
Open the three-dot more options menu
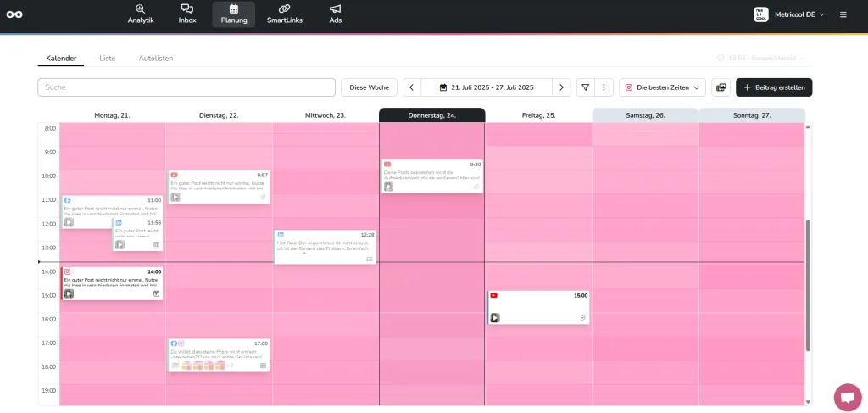tap(604, 87)
